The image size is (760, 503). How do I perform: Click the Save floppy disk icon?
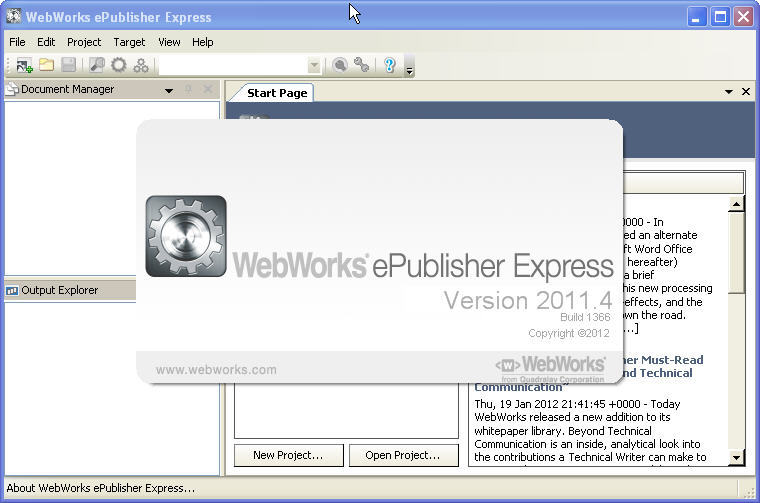point(68,65)
